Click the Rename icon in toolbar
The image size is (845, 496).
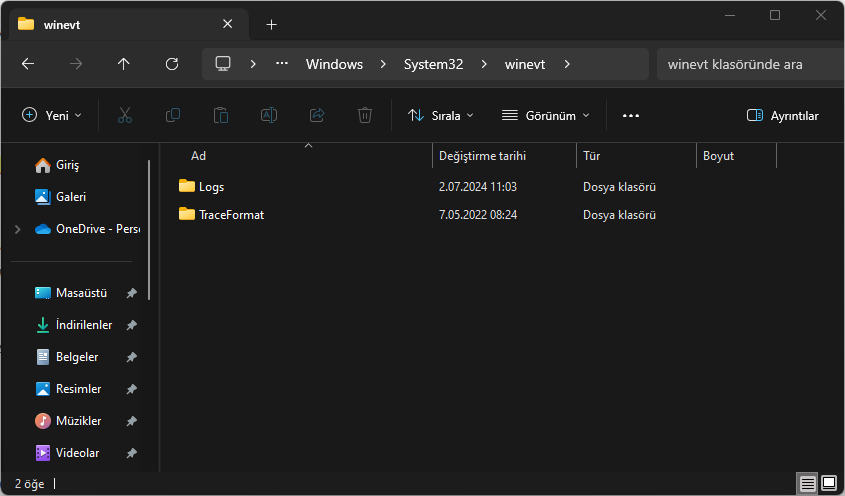(269, 115)
